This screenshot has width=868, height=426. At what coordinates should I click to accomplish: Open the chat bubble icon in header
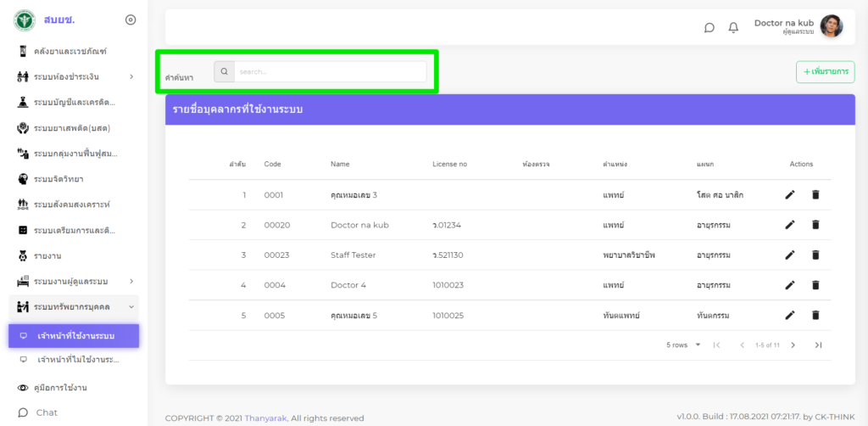coord(709,27)
